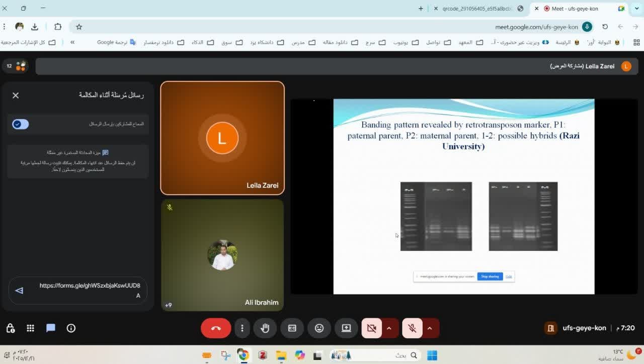This screenshot has width=644, height=364.
Task: Open Chrome from the Windows taskbar
Action: point(244,355)
